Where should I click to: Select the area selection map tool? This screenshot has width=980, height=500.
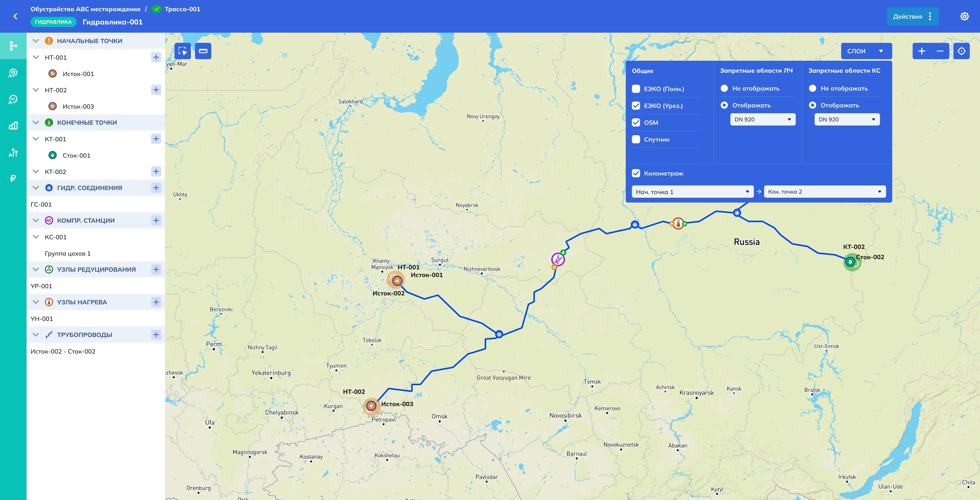pos(183,51)
